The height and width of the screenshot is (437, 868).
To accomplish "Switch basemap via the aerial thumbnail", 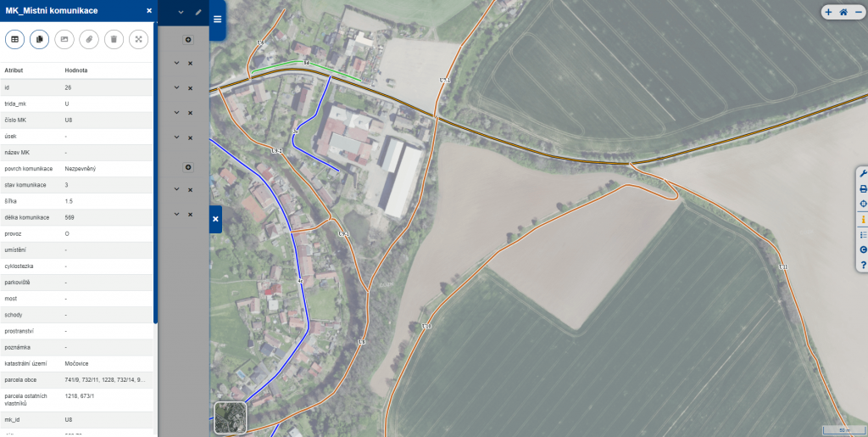I will pos(231,417).
